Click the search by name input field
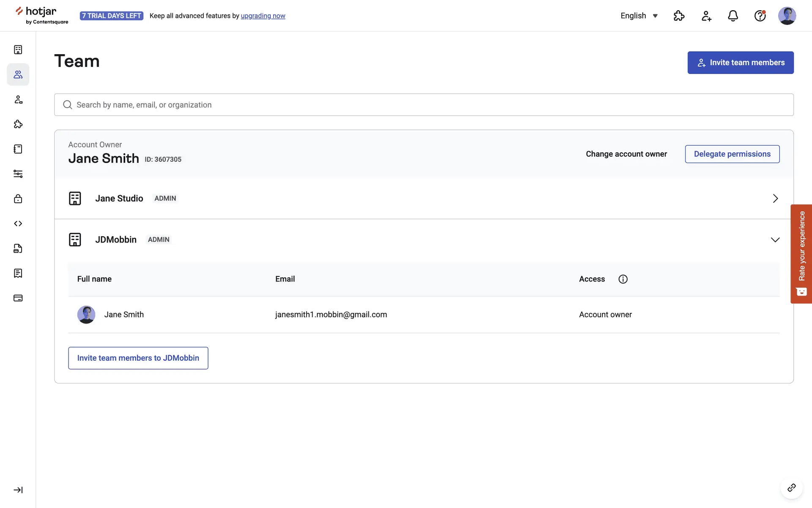The width and height of the screenshot is (812, 508). [423, 105]
